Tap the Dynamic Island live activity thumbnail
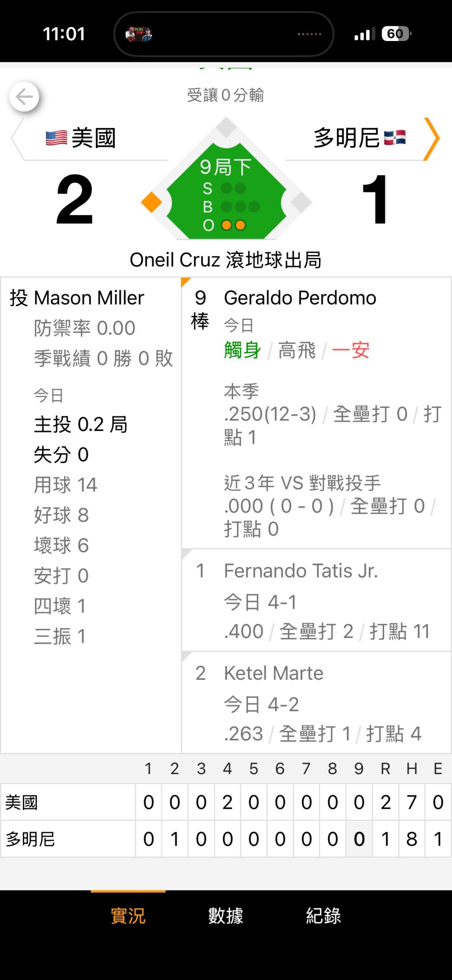The width and height of the screenshot is (452, 980). click(139, 34)
